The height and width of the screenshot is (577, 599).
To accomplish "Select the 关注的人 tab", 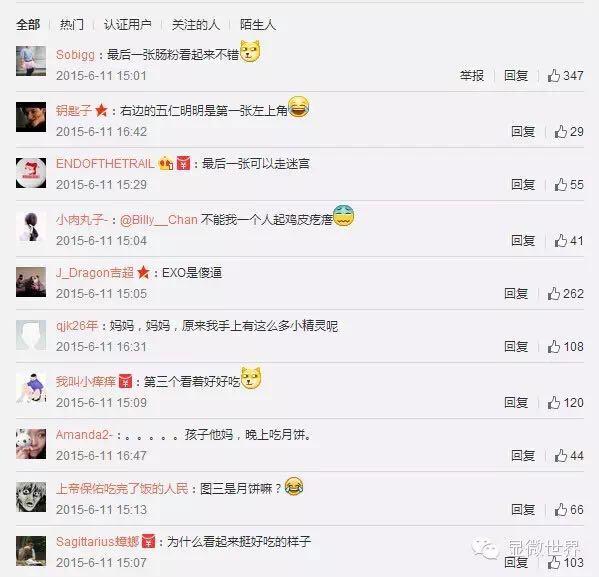I will (x=196, y=25).
